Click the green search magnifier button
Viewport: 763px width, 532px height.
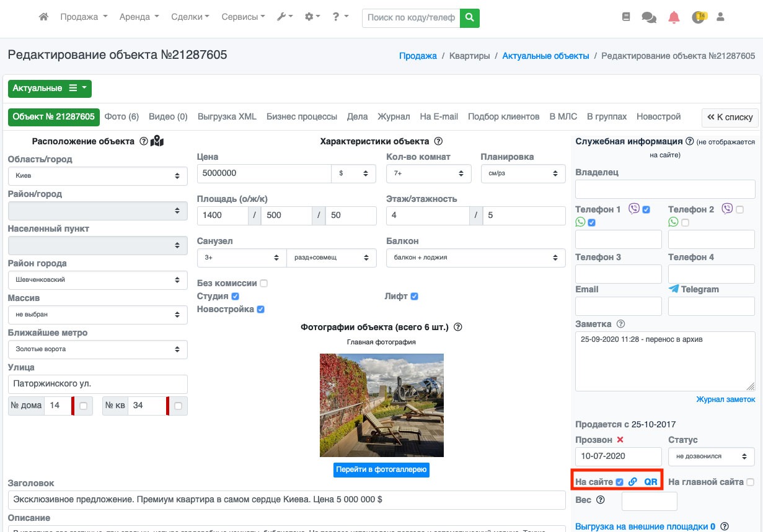click(x=470, y=17)
